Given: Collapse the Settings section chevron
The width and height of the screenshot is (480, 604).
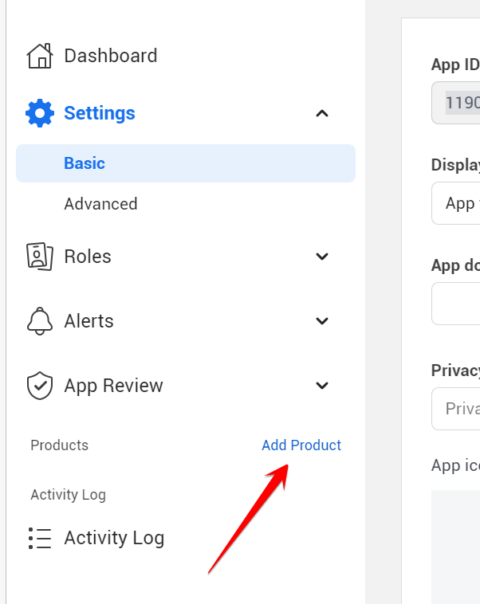Looking at the screenshot, I should [322, 113].
